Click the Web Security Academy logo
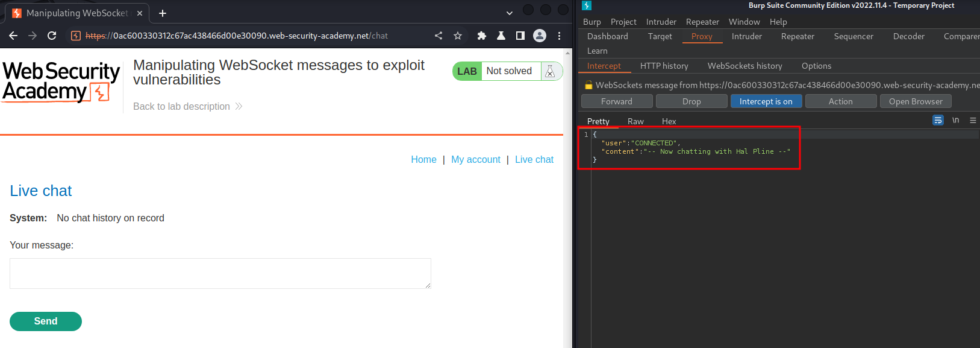Viewport: 980px width, 348px height. coord(61,81)
